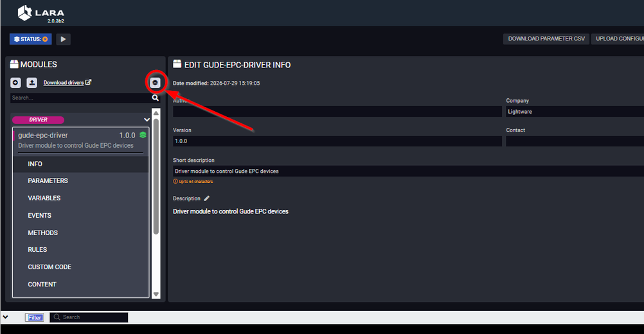Click the module subtitle text in the driver card

[76, 145]
